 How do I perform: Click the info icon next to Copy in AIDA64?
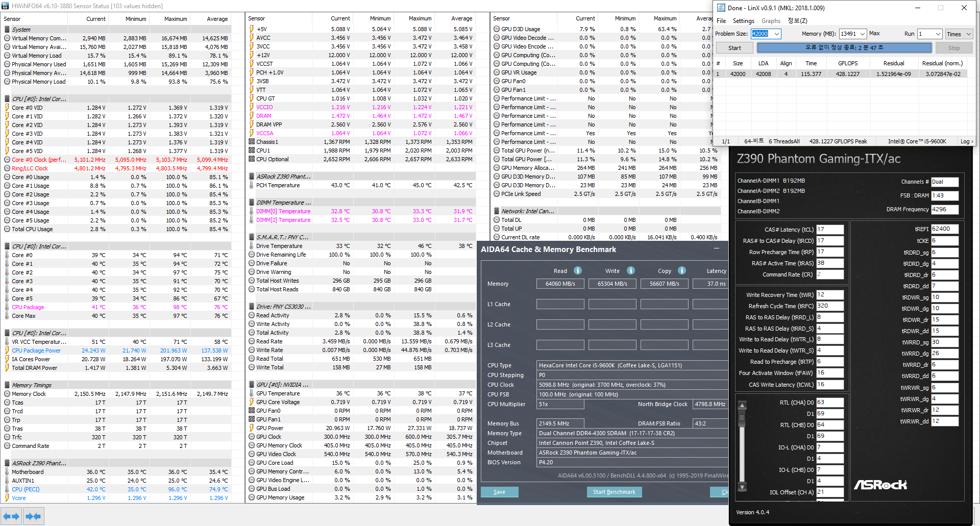coord(682,270)
